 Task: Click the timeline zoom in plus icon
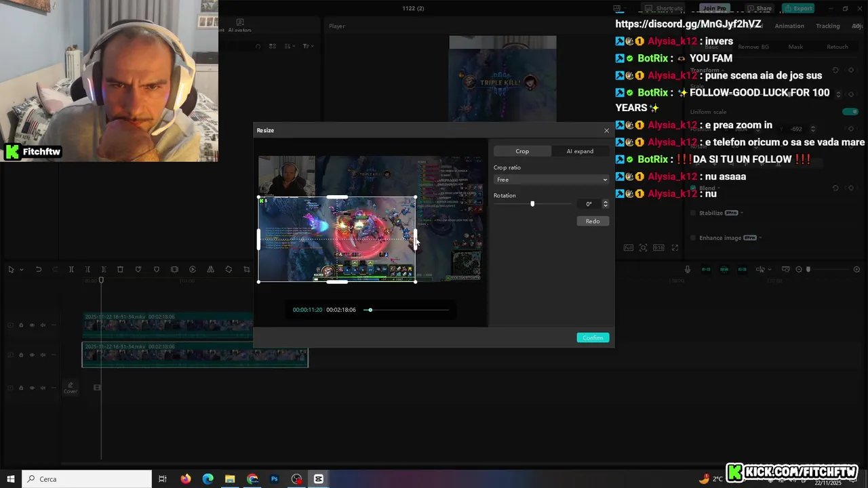(x=856, y=269)
